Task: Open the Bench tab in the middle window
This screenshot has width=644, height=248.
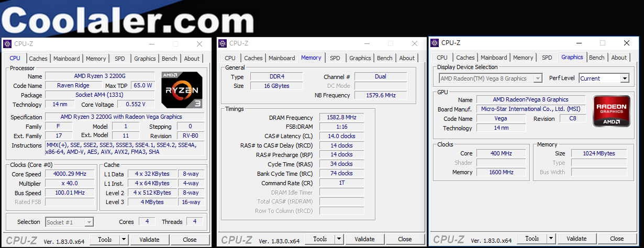Action: pyautogui.click(x=384, y=58)
